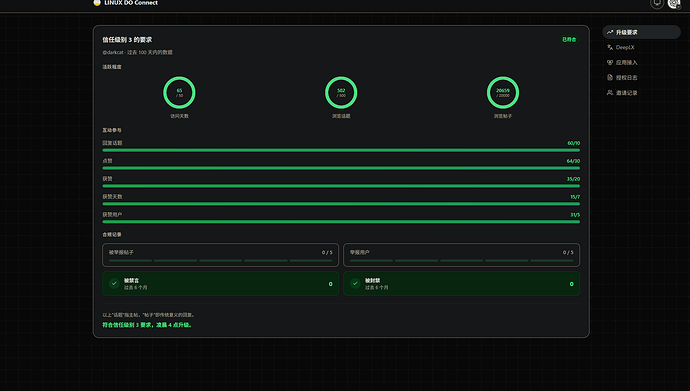The height and width of the screenshot is (391, 690).
Task: Click the 已符合 status badge
Action: tap(569, 40)
